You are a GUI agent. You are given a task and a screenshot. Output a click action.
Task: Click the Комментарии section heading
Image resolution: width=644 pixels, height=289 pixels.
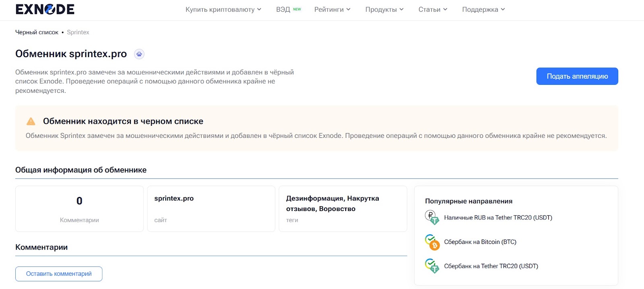click(41, 247)
